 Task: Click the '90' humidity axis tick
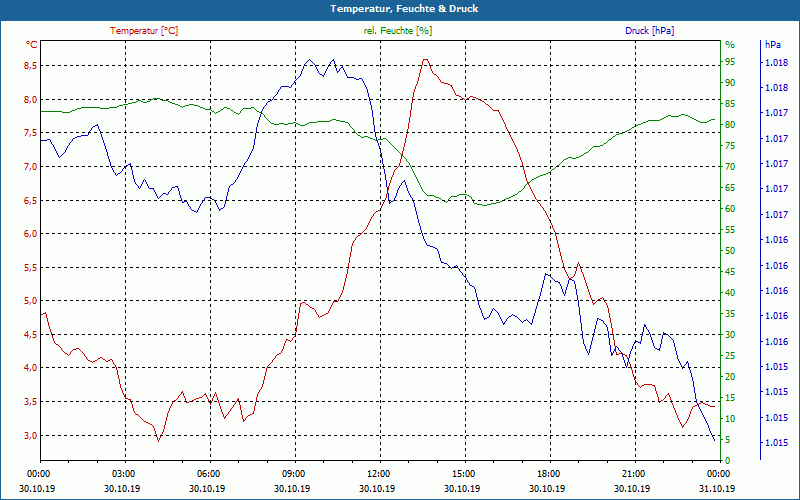[x=730, y=83]
